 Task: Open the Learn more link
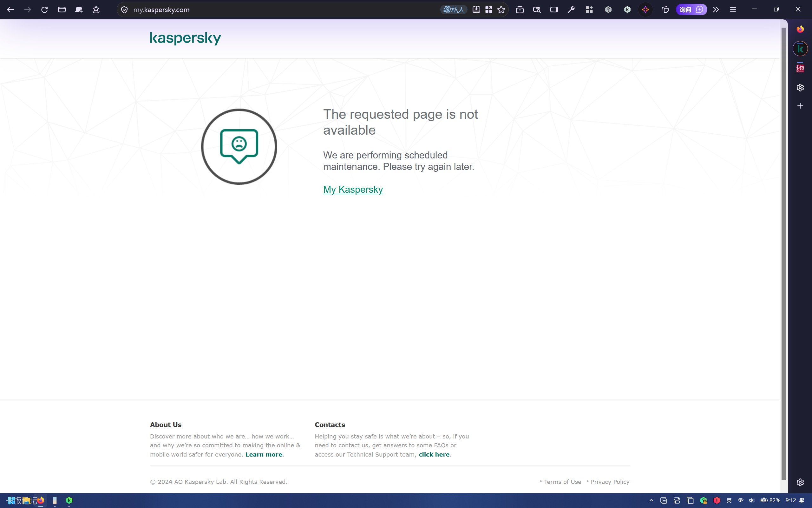point(264,454)
